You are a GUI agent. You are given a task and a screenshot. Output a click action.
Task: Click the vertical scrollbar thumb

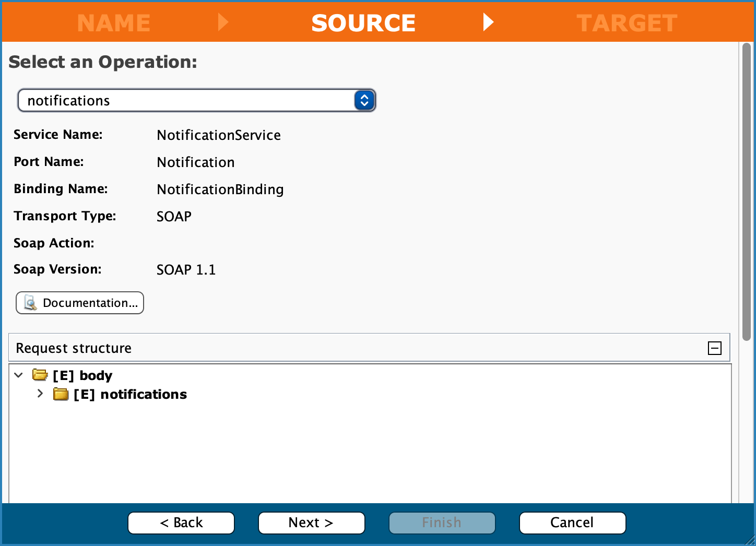tap(746, 193)
